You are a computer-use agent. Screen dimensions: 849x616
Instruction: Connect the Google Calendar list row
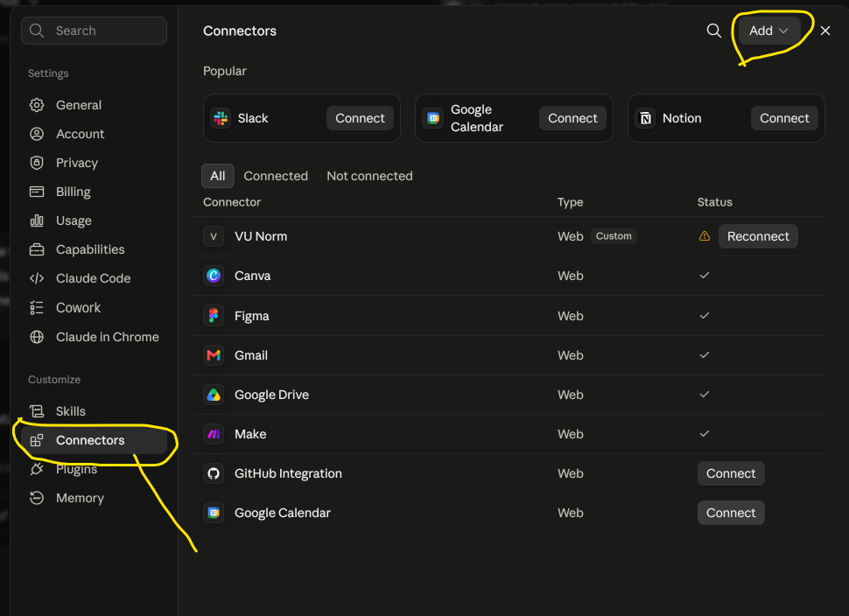731,513
